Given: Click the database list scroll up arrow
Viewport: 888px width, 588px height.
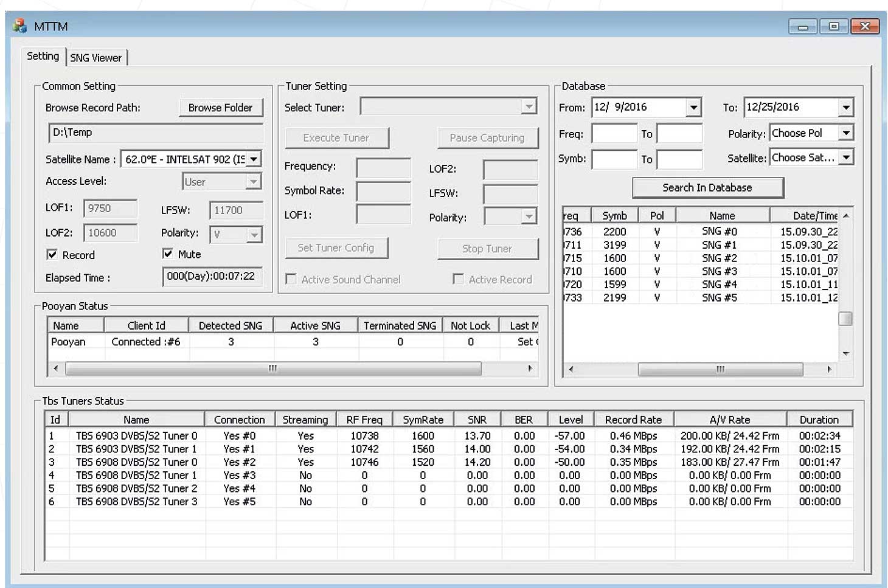Looking at the screenshot, I should click(x=845, y=215).
